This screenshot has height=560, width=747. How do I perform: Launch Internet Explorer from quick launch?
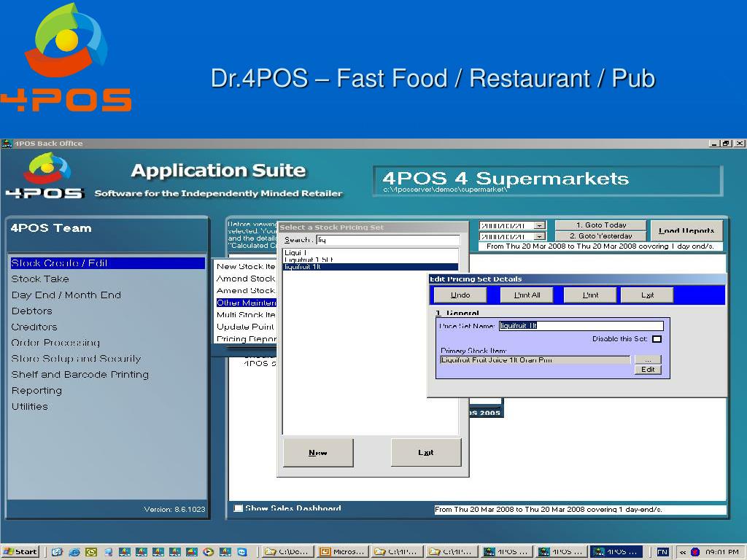tap(74, 552)
